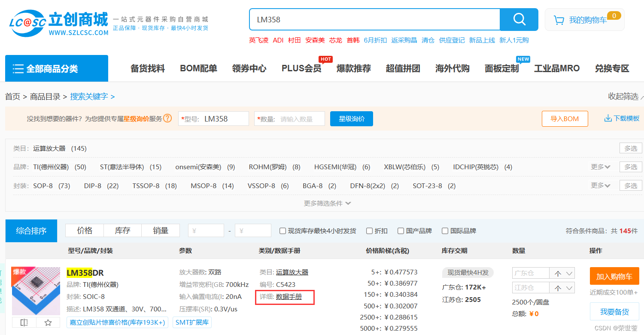Image resolution: width=644 pixels, height=335 pixels.
Task: Open the BOM配单 nav item
Action: pyautogui.click(x=198, y=69)
